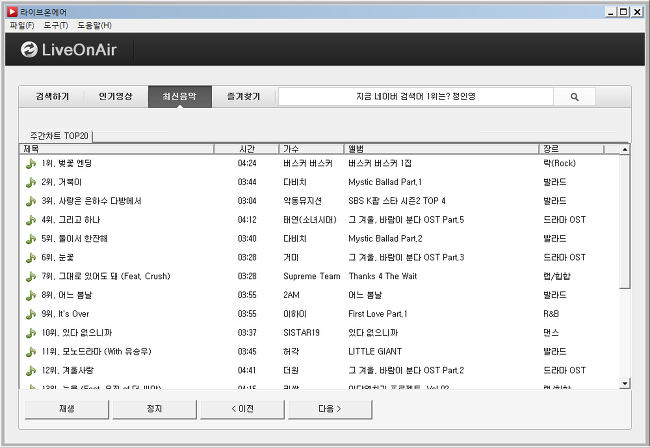
Task: Switch to the 인기영상 tab
Action: click(x=116, y=97)
